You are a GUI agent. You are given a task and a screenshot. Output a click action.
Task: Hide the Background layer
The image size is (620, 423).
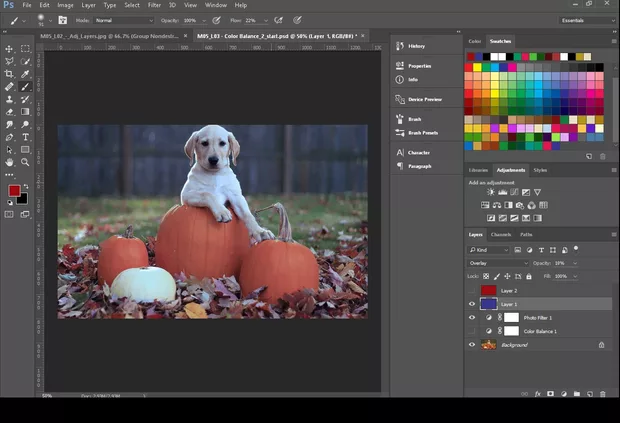click(x=472, y=345)
